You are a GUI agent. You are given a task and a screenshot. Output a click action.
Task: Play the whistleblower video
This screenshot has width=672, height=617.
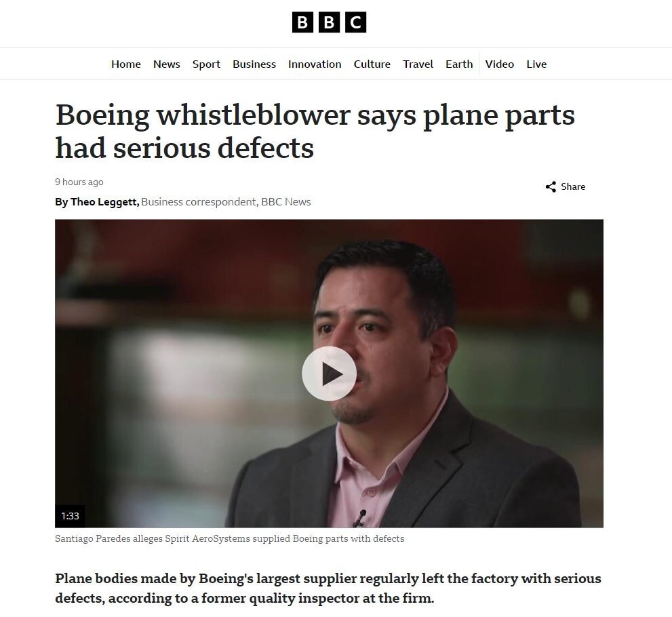329,374
